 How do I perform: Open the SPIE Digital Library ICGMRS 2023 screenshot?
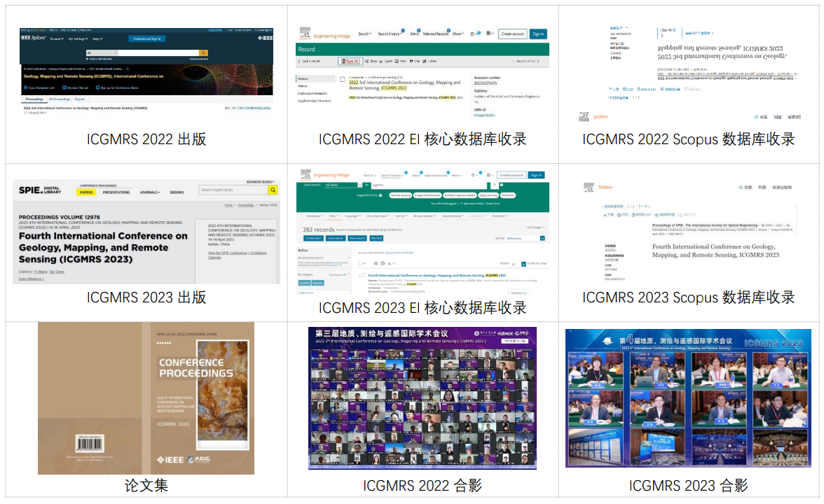point(146,232)
